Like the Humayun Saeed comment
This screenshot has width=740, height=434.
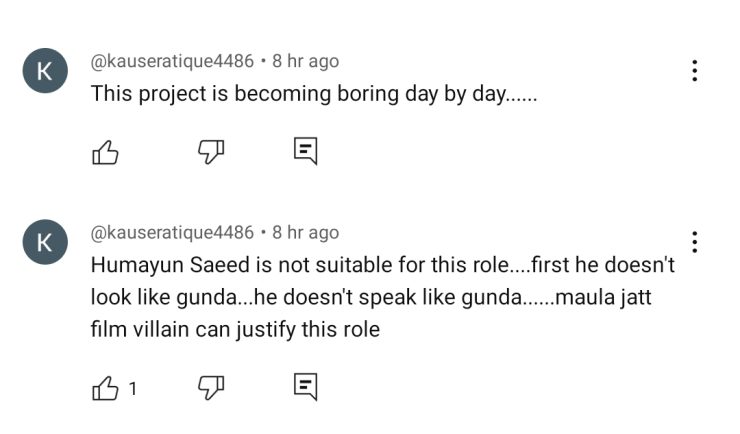point(105,388)
